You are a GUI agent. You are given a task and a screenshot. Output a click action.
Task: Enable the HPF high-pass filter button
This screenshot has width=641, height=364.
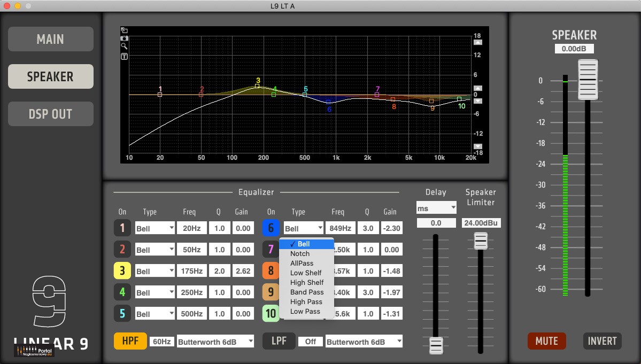click(x=130, y=340)
